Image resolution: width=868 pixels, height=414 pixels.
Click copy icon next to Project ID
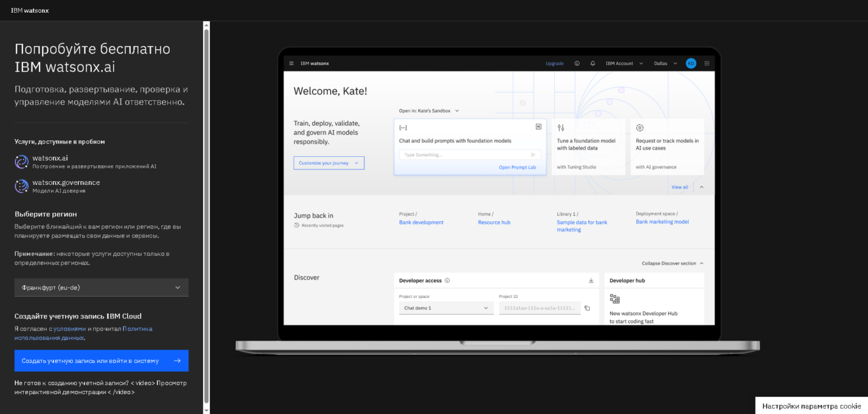click(x=588, y=308)
